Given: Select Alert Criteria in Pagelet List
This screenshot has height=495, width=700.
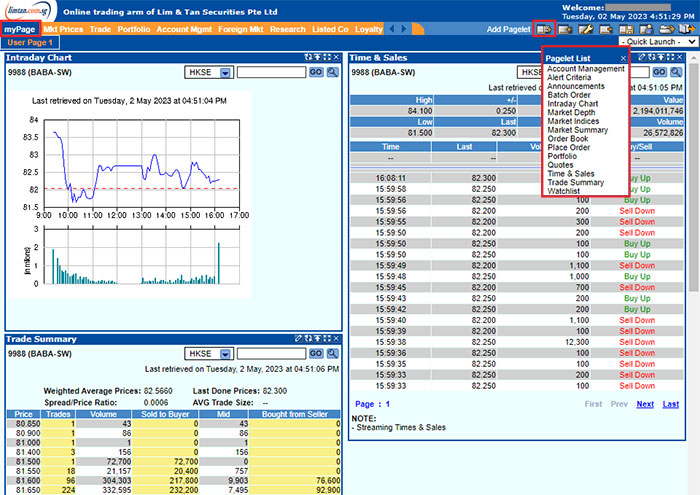Looking at the screenshot, I should coord(569,78).
